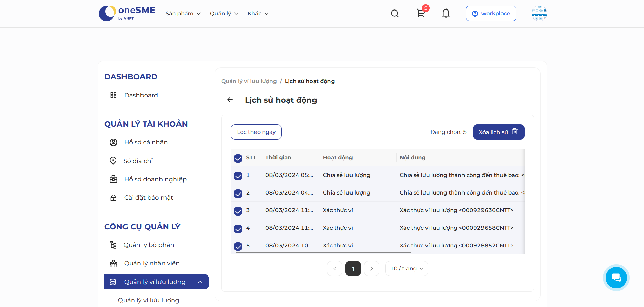Click the 'Đang chọn: 5' label

point(448,132)
